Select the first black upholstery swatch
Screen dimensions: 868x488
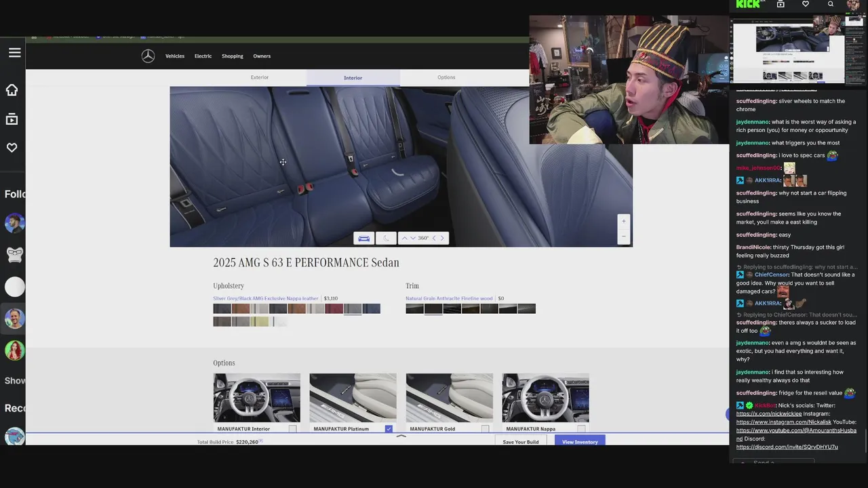[x=222, y=308]
